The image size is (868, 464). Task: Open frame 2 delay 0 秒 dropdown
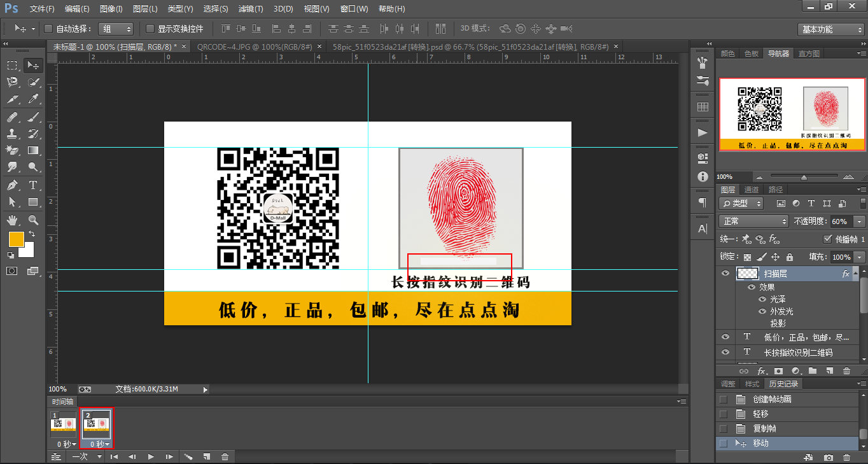tap(99, 444)
